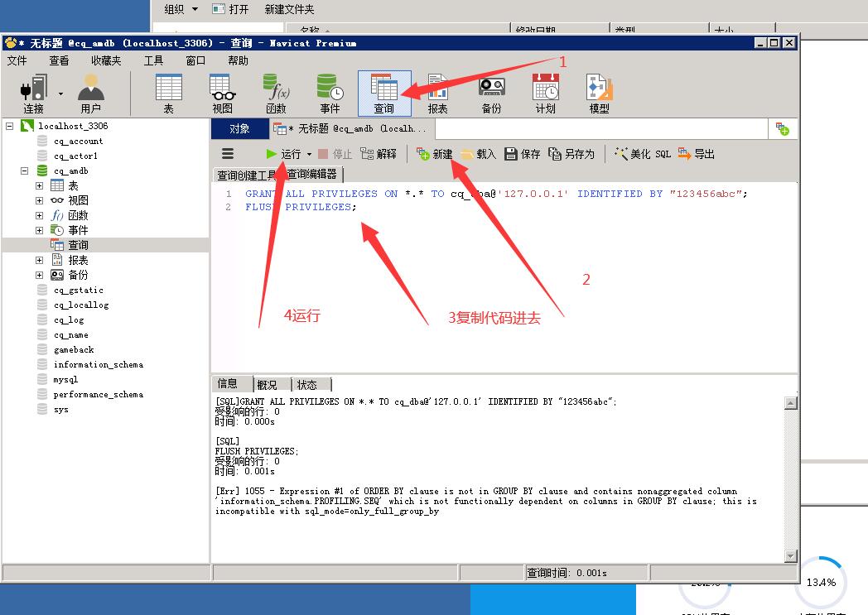Save the query using 保存
Viewport: 868px width, 615px height.
pyautogui.click(x=523, y=154)
